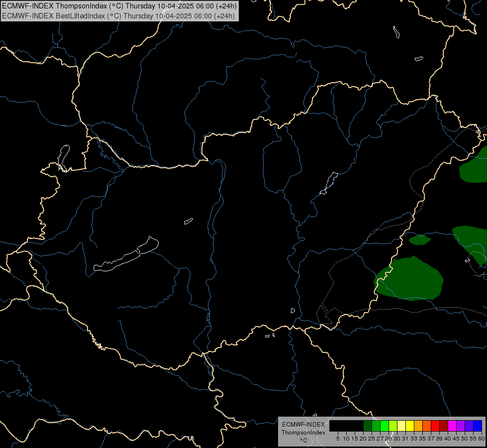487x448 pixels.
Task: Click the legend tick value '33'
Action: (x=414, y=439)
